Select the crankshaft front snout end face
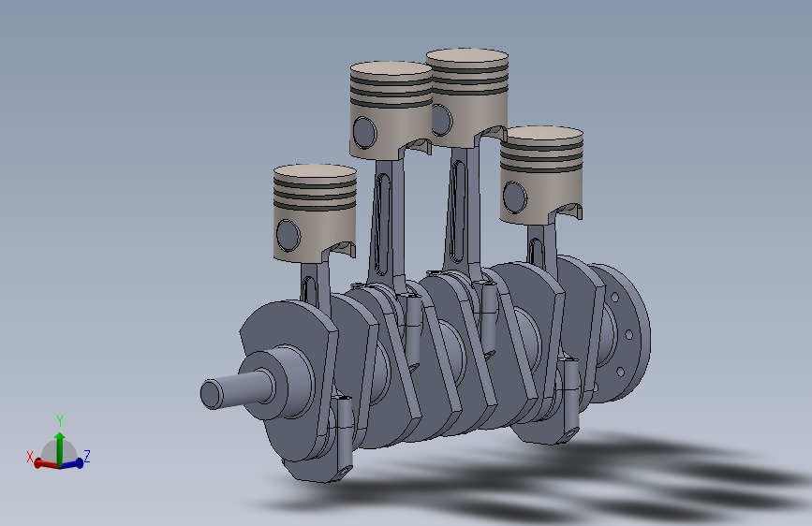 [x=210, y=395]
